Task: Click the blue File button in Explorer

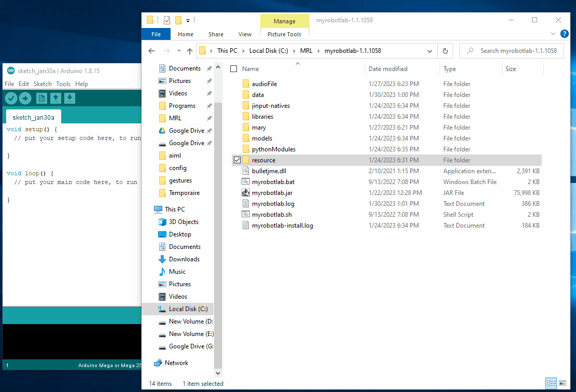Action: pos(156,34)
